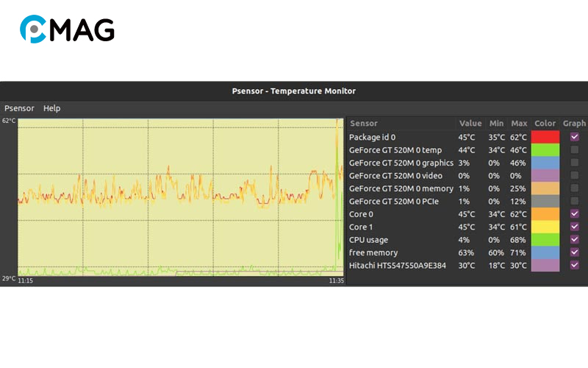
Task: Toggle graph checkbox for Core 0
Action: click(x=574, y=214)
